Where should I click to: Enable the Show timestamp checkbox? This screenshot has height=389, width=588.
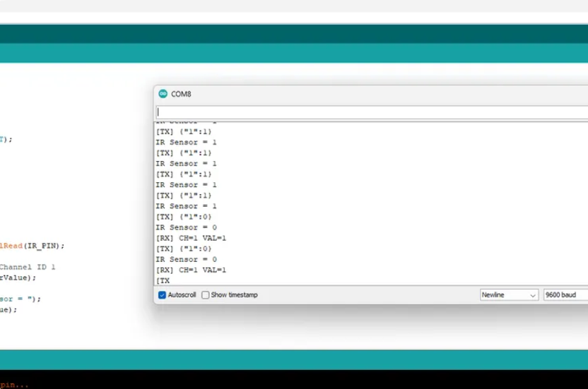pyautogui.click(x=206, y=295)
